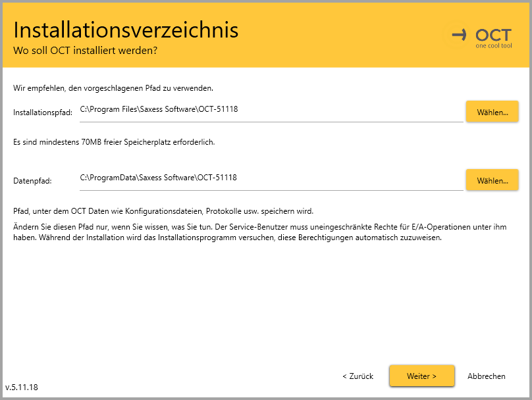Click the yellow header banner area

click(x=329, y=33)
